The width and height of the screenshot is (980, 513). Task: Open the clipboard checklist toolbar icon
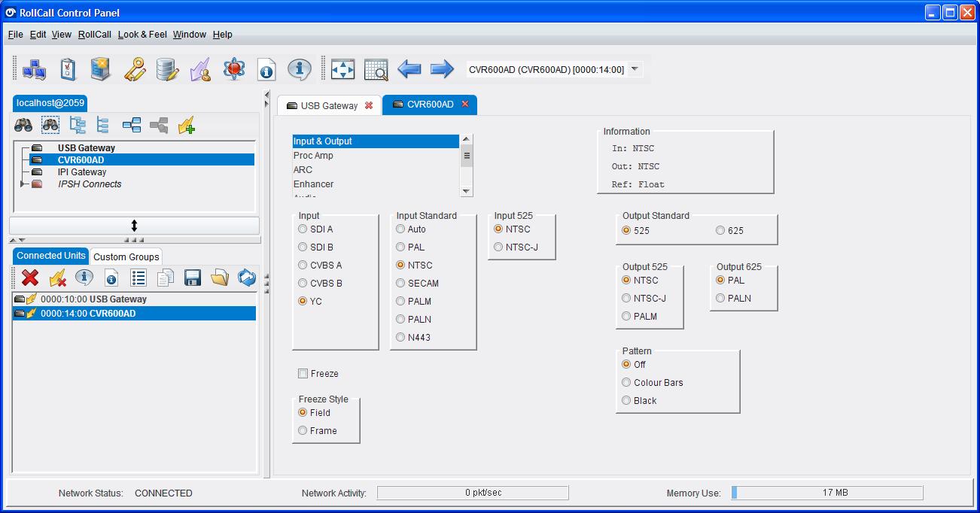(x=68, y=69)
